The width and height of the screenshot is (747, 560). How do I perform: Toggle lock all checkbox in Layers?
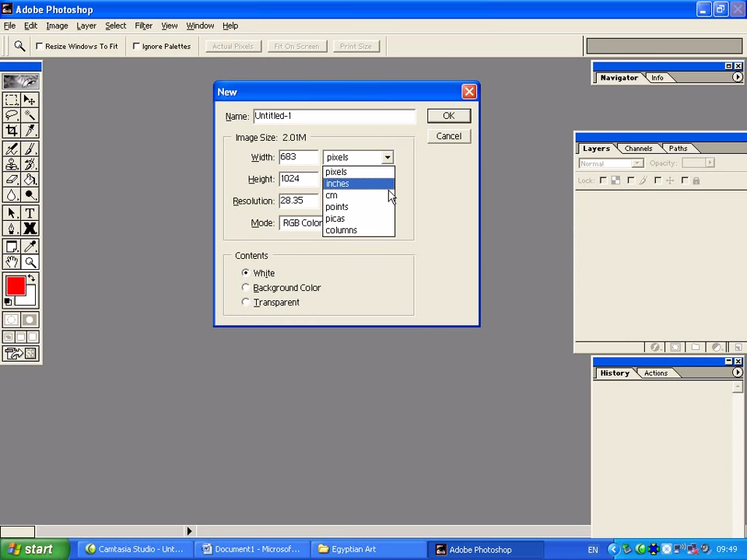coord(685,180)
